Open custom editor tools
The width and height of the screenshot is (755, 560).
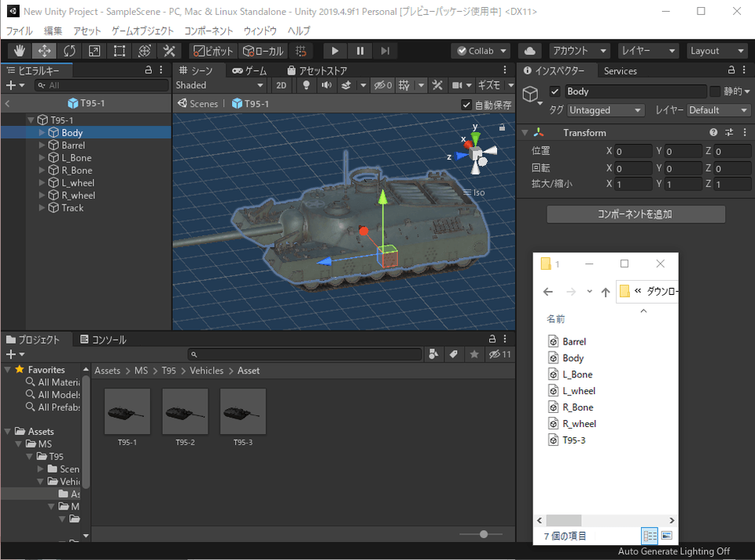[x=170, y=50]
